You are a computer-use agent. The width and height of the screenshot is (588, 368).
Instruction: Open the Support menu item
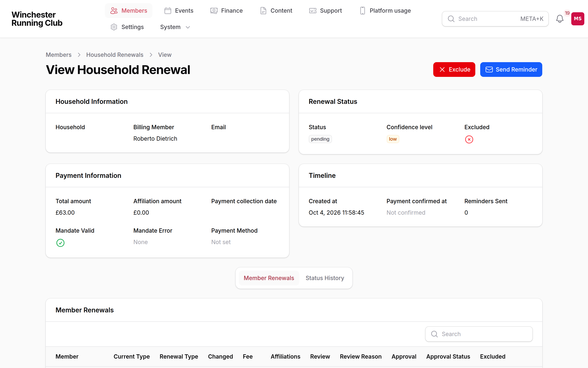point(326,11)
